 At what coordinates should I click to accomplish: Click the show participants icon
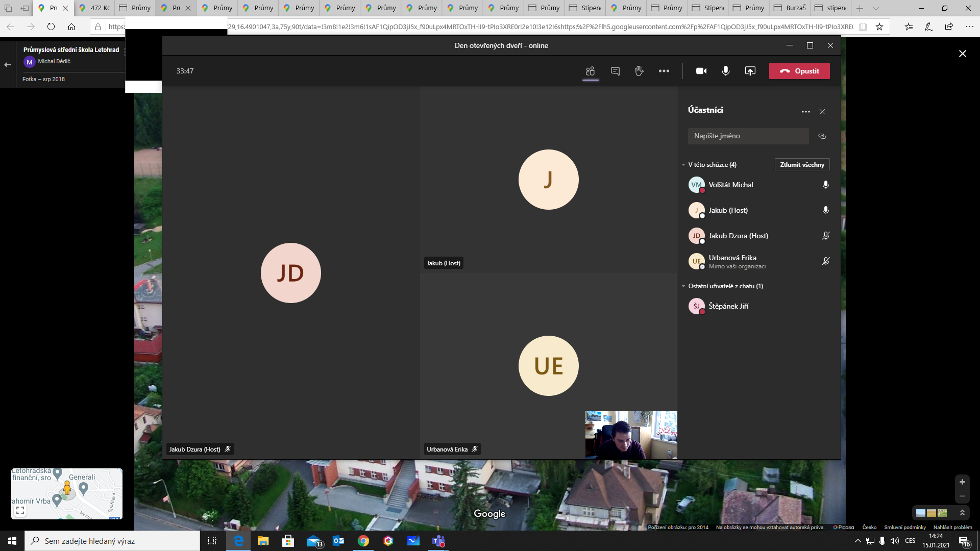(591, 71)
